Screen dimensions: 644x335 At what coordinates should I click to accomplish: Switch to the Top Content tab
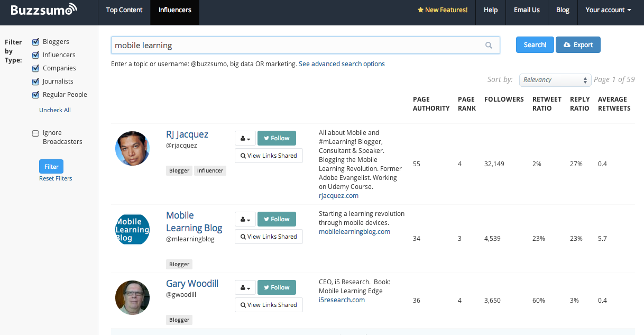click(x=124, y=10)
